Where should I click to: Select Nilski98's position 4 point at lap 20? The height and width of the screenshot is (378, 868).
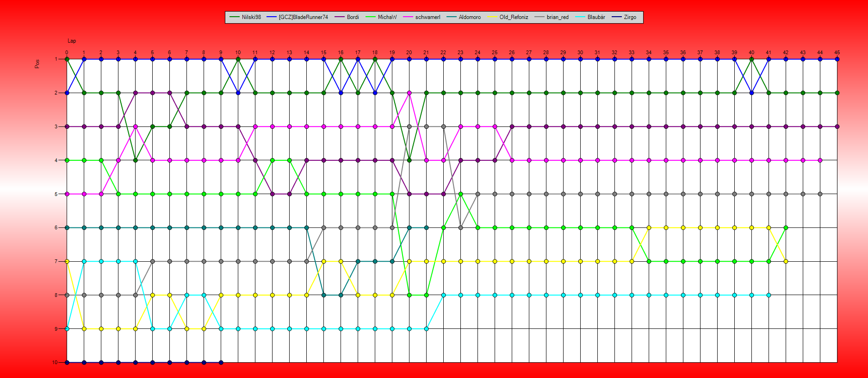tap(409, 160)
